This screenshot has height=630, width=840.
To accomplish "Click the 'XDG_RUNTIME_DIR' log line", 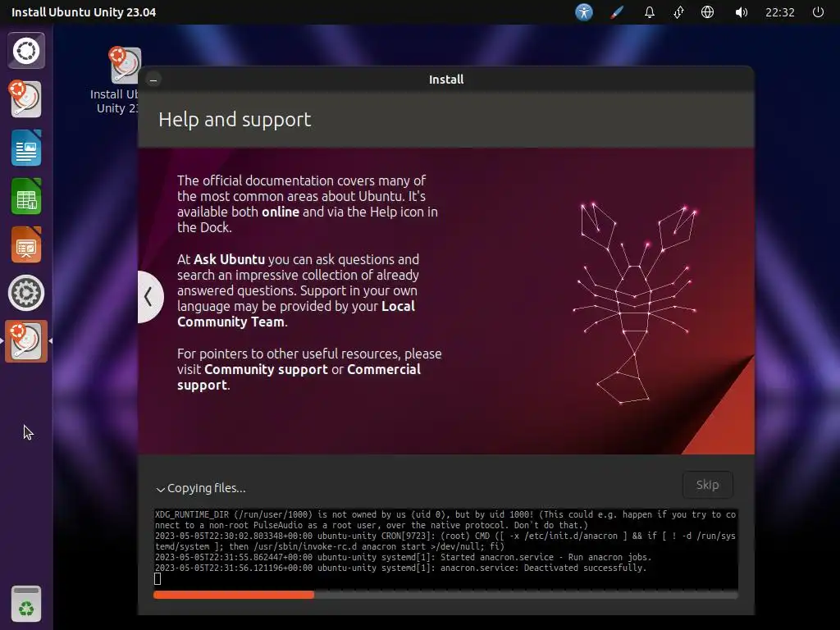I will tap(445, 519).
